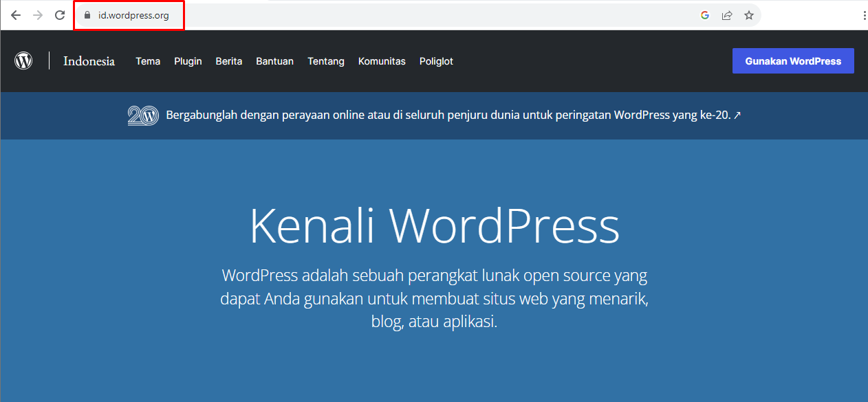This screenshot has height=402, width=868.
Task: Select the Plugin menu item
Action: click(188, 61)
